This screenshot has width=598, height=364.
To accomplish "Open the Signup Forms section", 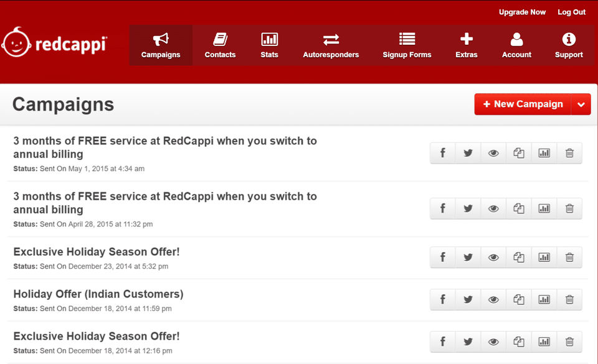I will click(407, 45).
